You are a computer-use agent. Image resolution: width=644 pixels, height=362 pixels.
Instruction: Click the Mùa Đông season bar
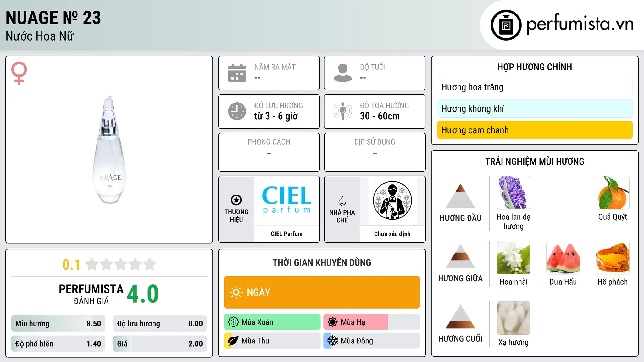coord(371,341)
